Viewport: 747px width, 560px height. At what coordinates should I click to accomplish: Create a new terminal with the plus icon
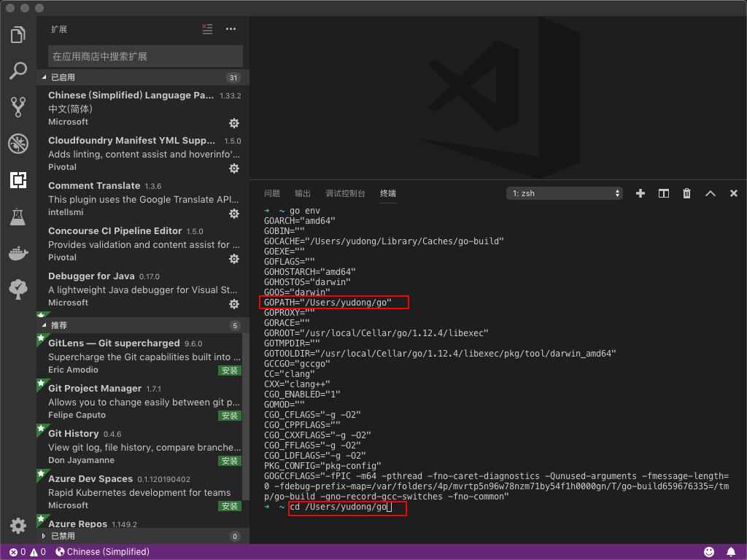pos(640,193)
